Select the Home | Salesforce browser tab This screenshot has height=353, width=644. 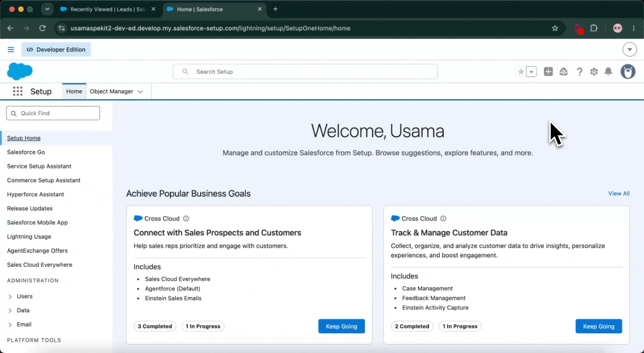(214, 9)
